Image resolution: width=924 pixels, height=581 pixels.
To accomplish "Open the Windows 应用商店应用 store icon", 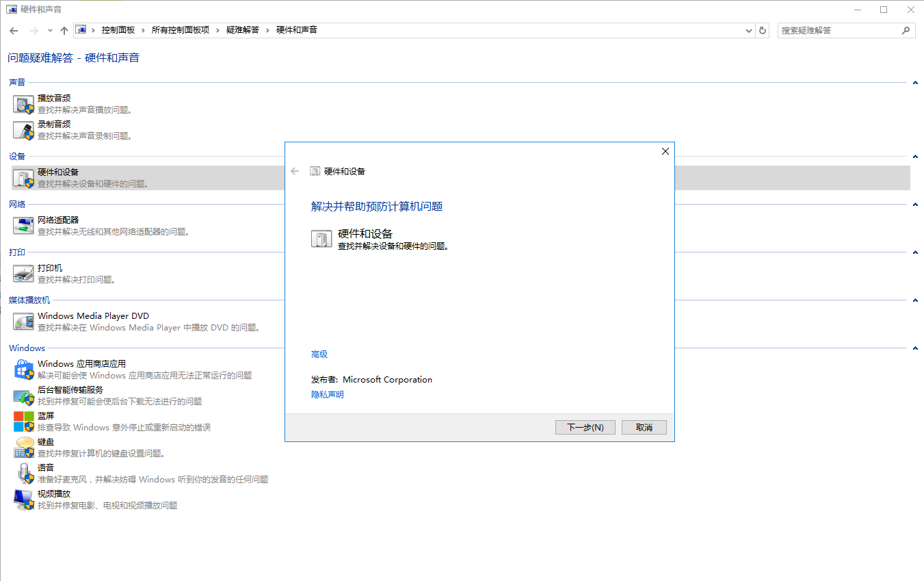I will pos(23,370).
